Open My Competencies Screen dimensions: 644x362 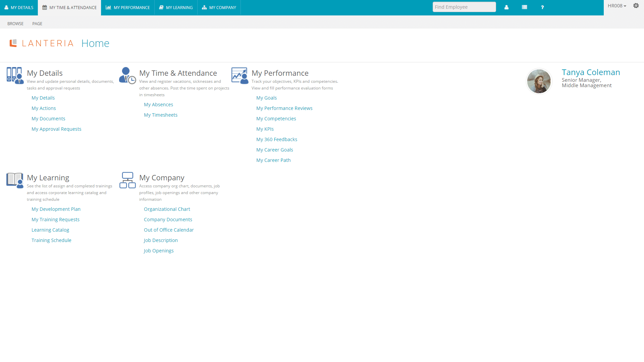tap(276, 119)
